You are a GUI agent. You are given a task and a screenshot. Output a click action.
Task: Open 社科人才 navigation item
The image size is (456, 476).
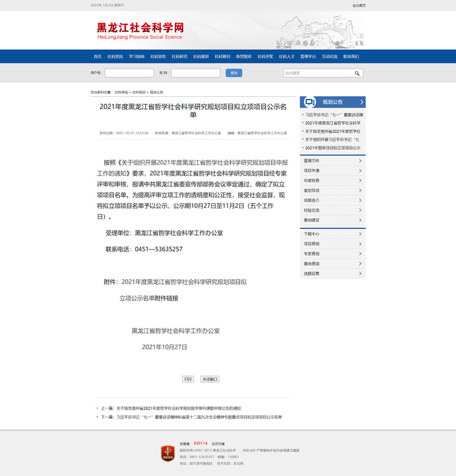287,57
